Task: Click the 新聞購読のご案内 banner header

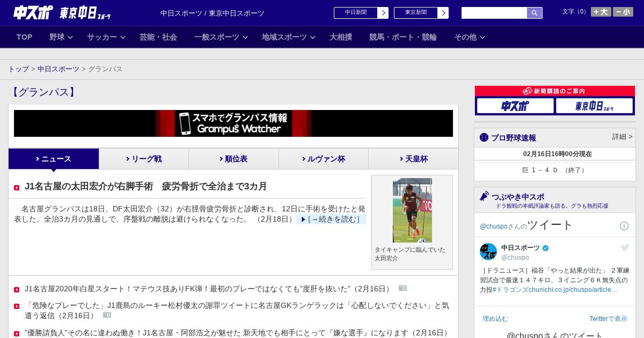Action: (555, 91)
